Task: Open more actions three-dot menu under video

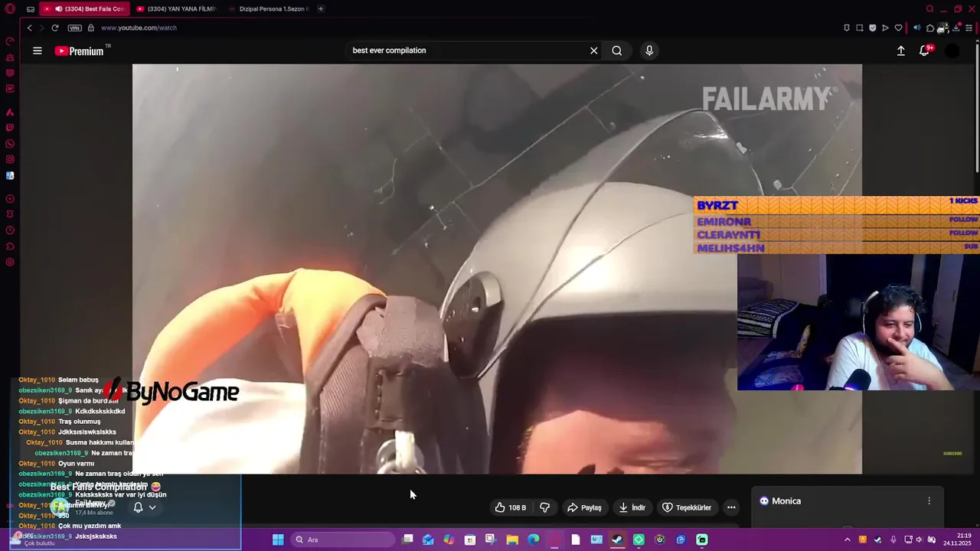Action: (731, 507)
